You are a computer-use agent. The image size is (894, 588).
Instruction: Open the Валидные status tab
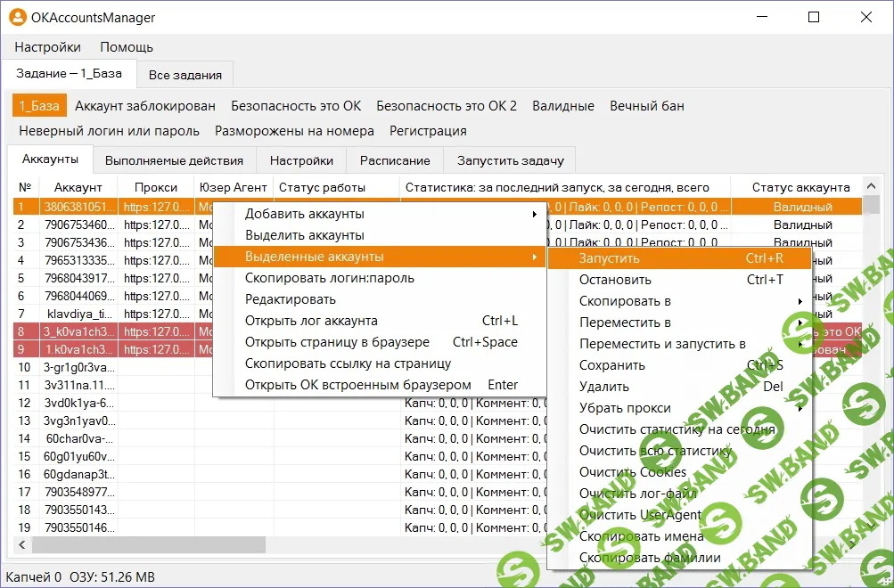point(562,105)
